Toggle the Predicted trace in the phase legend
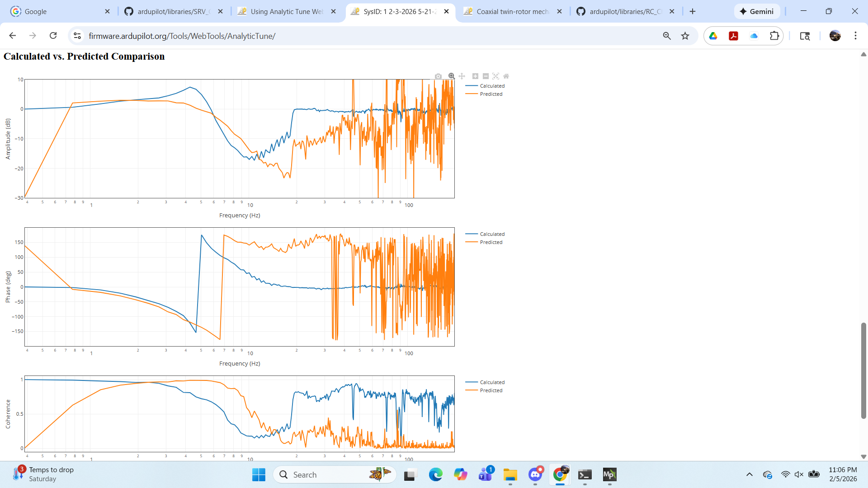868x488 pixels. tap(491, 242)
